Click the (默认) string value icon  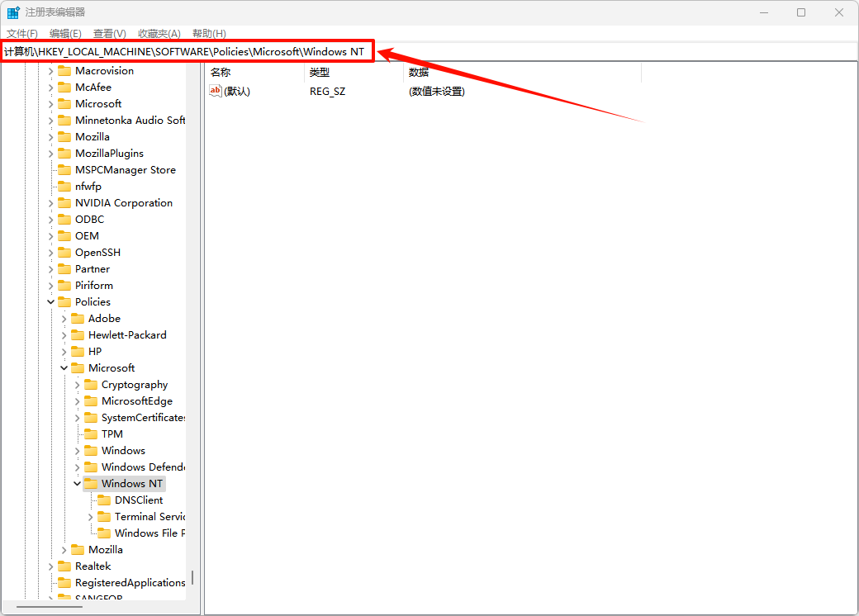point(216,91)
